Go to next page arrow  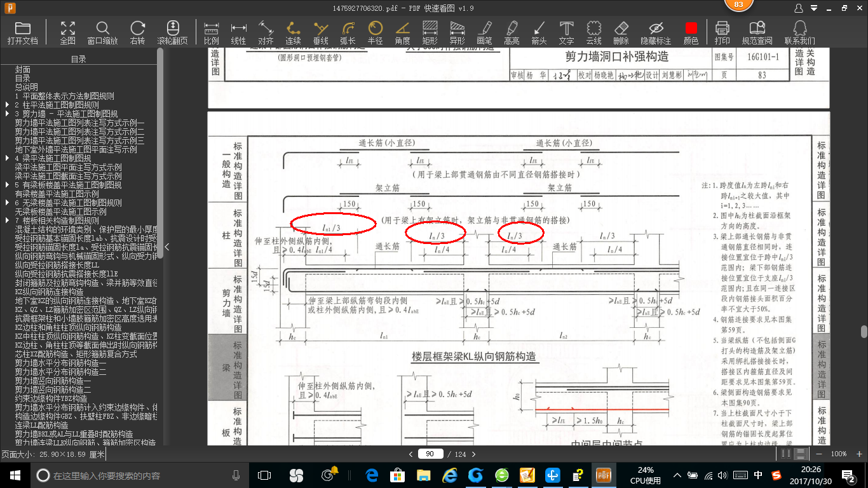[x=473, y=454]
